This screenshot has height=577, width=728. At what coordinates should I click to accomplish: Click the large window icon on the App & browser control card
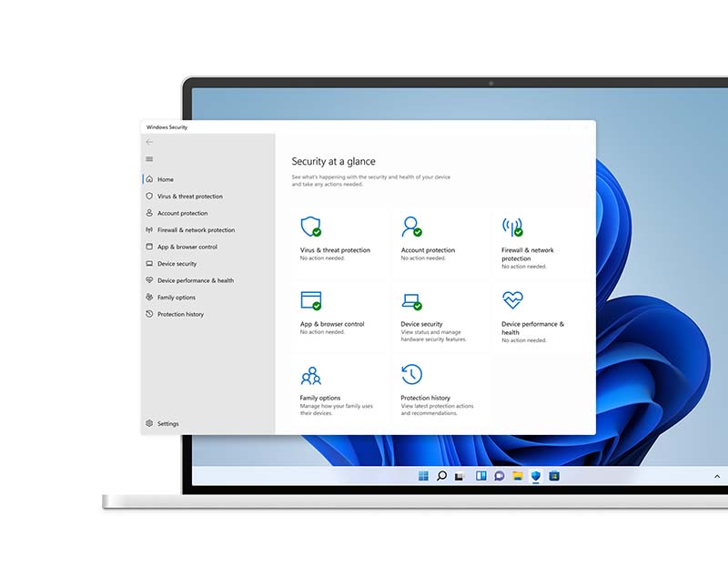click(310, 300)
